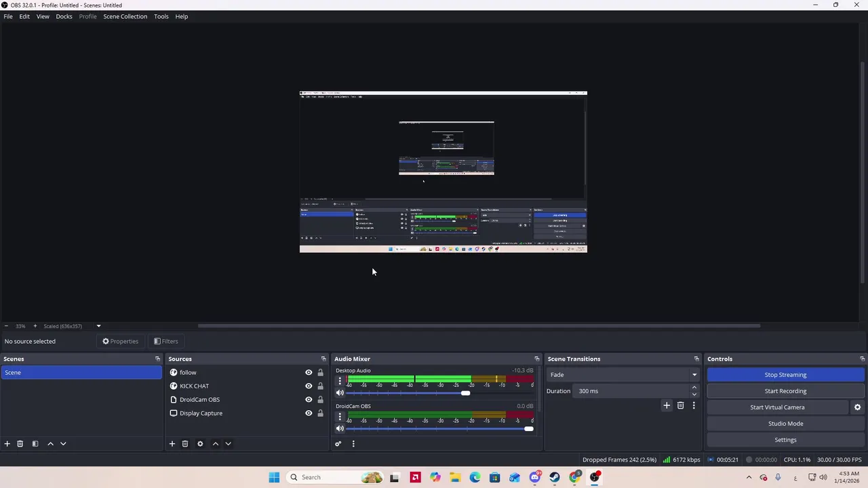This screenshot has height=488, width=868.
Task: Open the Desktop Audio options three-dot menu
Action: click(x=340, y=381)
